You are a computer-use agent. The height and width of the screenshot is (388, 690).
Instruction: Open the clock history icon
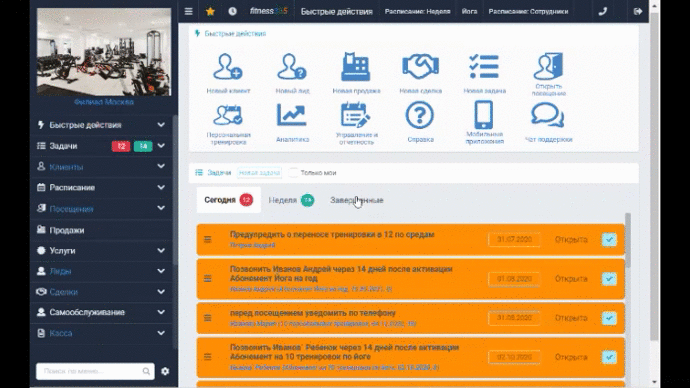pyautogui.click(x=232, y=11)
